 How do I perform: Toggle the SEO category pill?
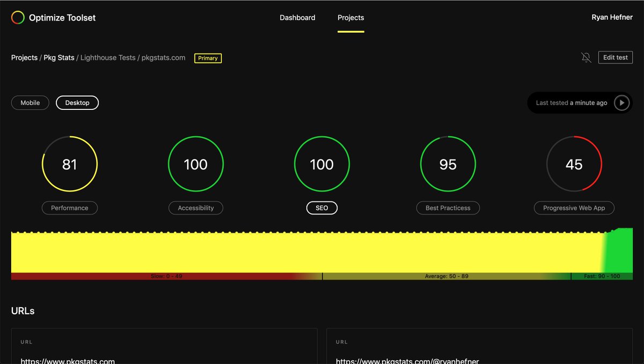click(321, 208)
